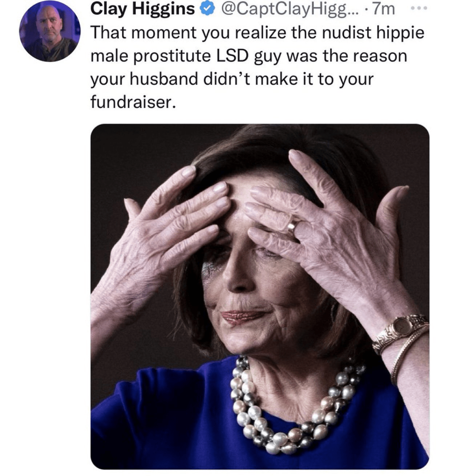Open the tweet via its 7m timestamp
449x476 pixels.
383,9
